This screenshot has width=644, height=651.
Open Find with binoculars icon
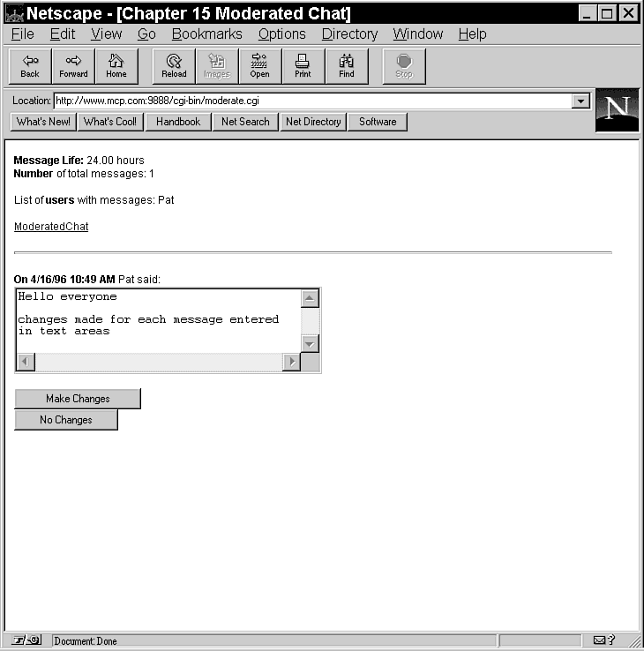tap(347, 66)
